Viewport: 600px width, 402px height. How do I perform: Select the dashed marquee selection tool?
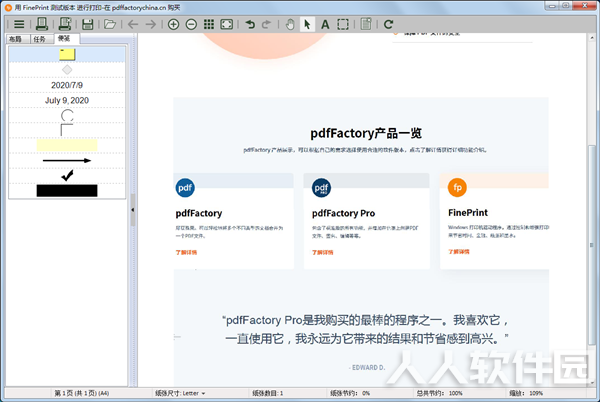click(343, 24)
